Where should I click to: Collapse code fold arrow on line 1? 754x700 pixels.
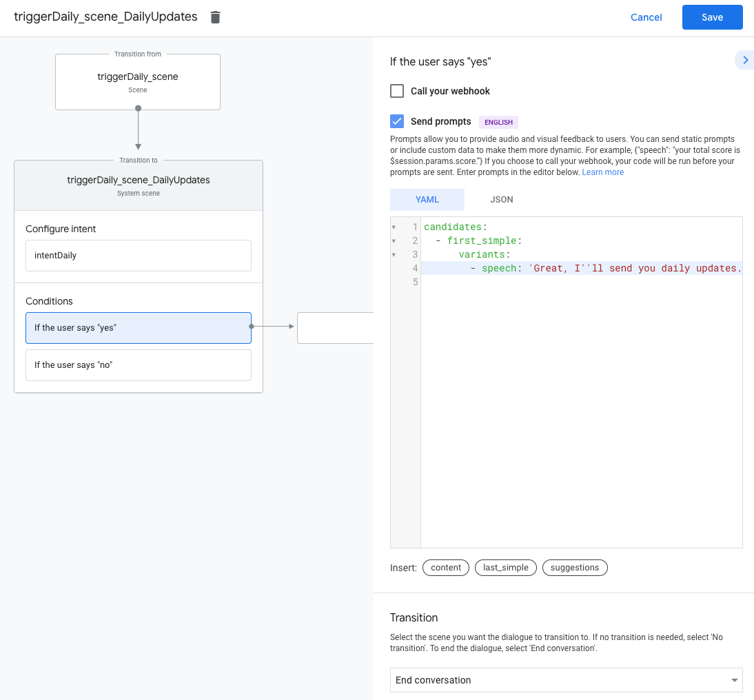click(x=394, y=227)
